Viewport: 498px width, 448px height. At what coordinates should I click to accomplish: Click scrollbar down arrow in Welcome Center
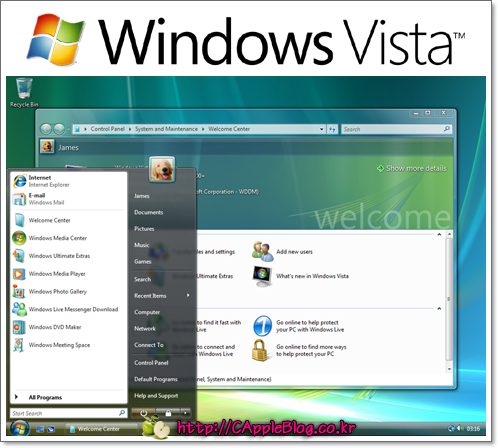tap(449, 369)
